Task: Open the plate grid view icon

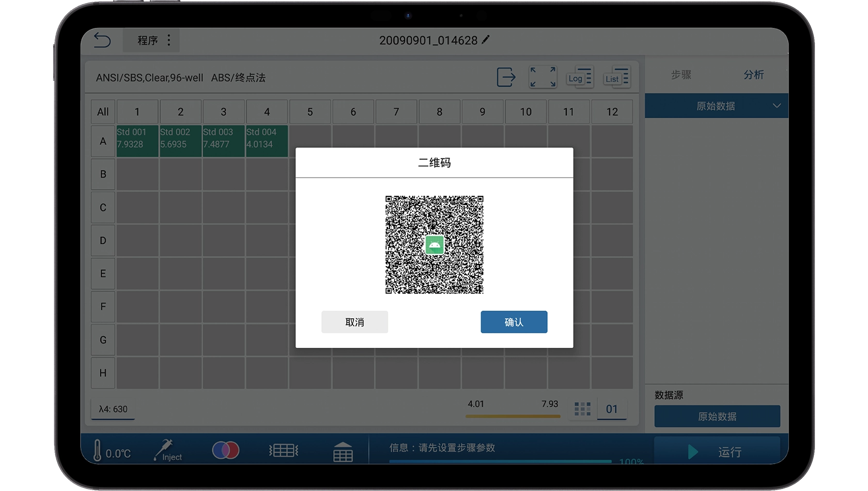Action: (x=343, y=452)
